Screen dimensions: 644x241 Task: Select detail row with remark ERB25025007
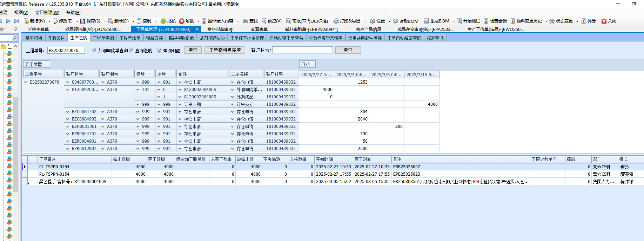coord(333,167)
